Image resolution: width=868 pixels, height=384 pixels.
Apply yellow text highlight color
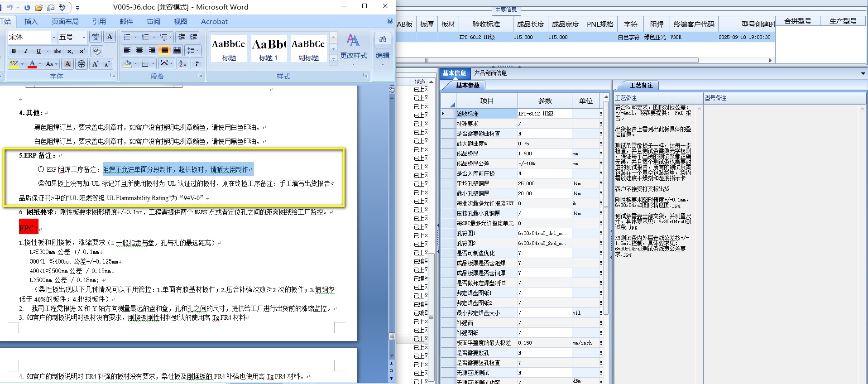pyautogui.click(x=14, y=64)
